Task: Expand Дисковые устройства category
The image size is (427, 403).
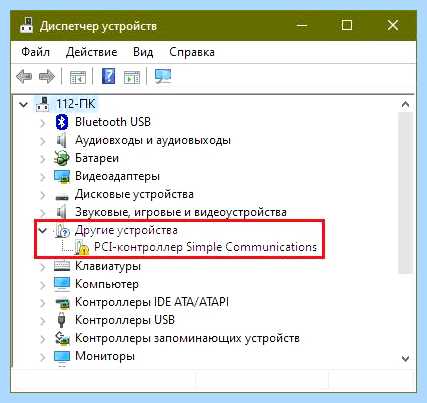Action: click(x=42, y=195)
